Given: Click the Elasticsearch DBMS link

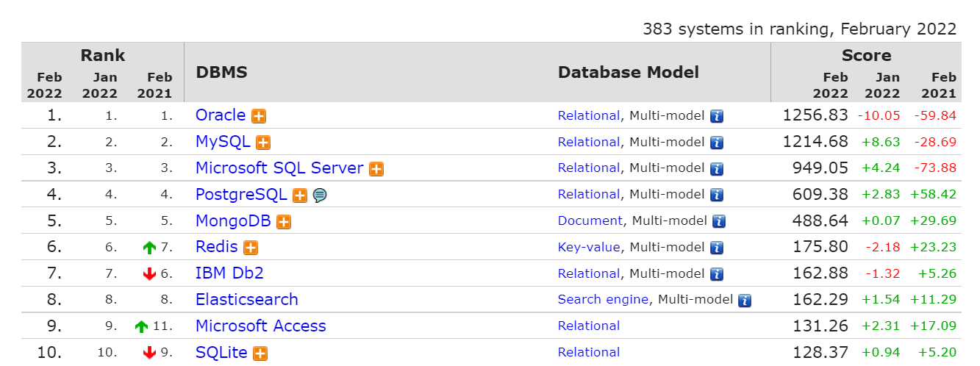Looking at the screenshot, I should coord(247,300).
